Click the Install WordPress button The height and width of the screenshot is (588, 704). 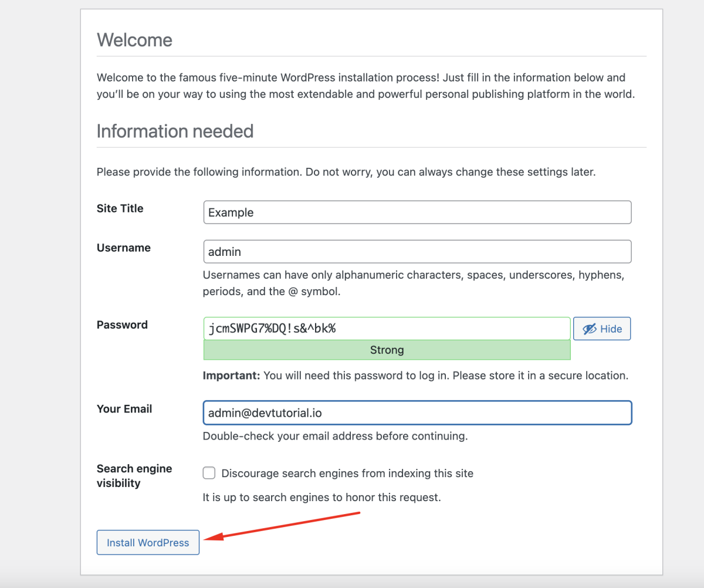[x=148, y=543]
